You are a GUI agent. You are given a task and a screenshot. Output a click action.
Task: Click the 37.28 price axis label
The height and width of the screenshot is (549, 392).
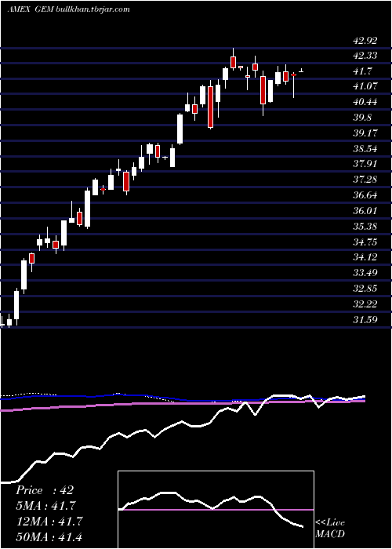365,180
